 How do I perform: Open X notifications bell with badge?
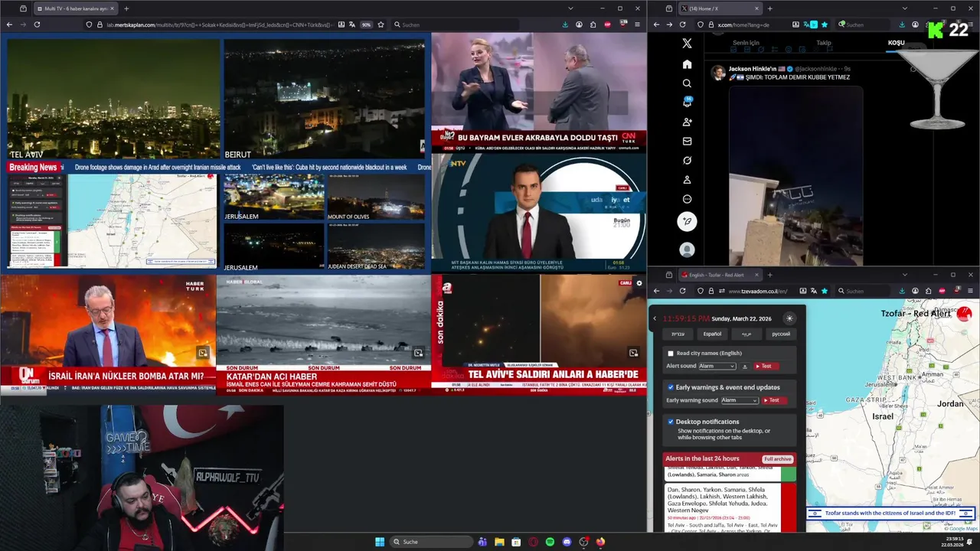pyautogui.click(x=687, y=103)
